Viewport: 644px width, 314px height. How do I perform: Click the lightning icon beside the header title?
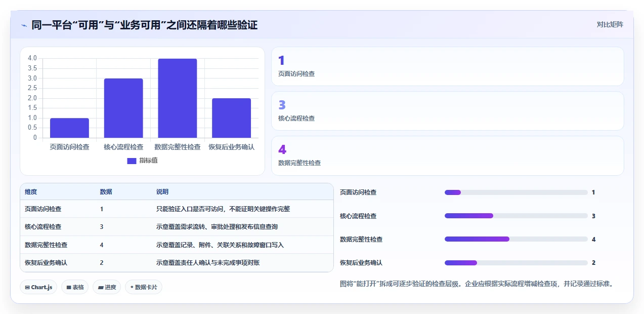point(24,25)
